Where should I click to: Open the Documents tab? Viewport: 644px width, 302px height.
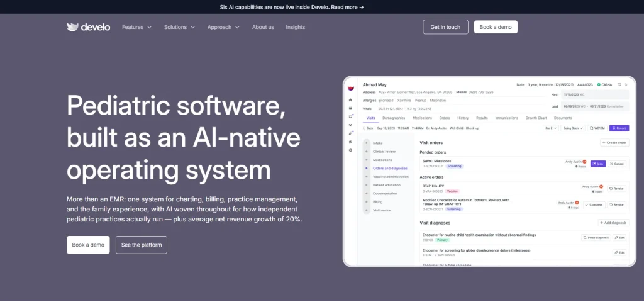(x=563, y=118)
